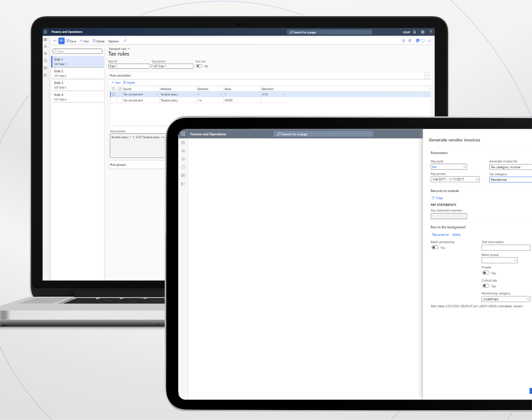Click the Task description input field
The width and height of the screenshot is (532, 420).
(506, 248)
